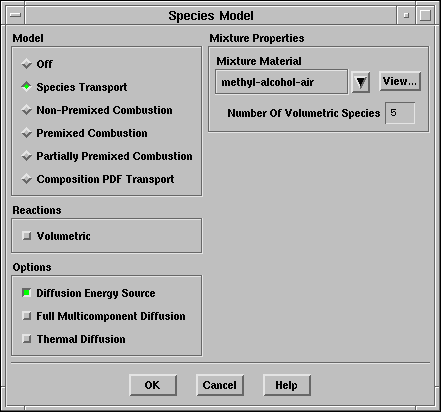Open Help for Species Model
Screen dimensions: 441x412
pyautogui.click(x=287, y=385)
